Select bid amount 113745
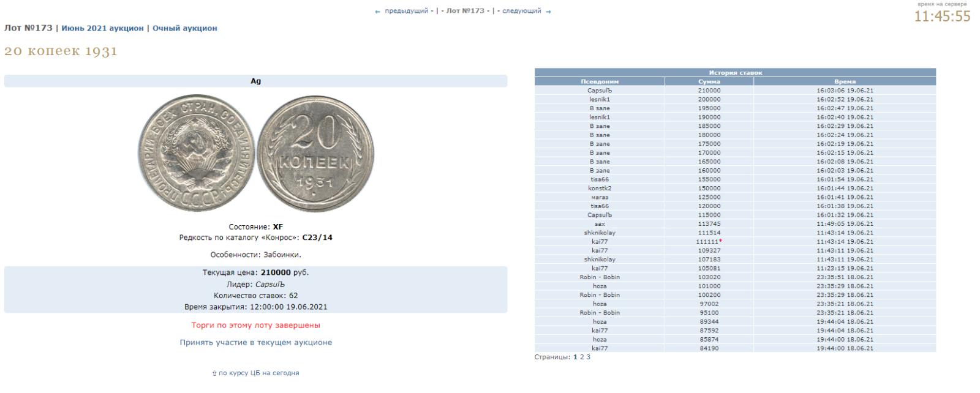The image size is (980, 393). coord(709,223)
